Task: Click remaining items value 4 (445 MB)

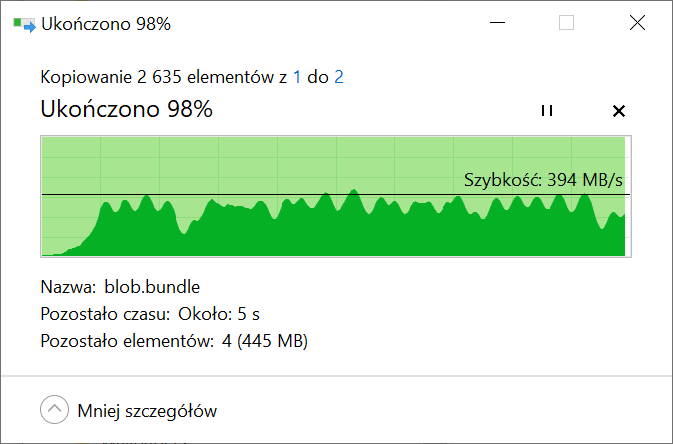Action: [265, 341]
